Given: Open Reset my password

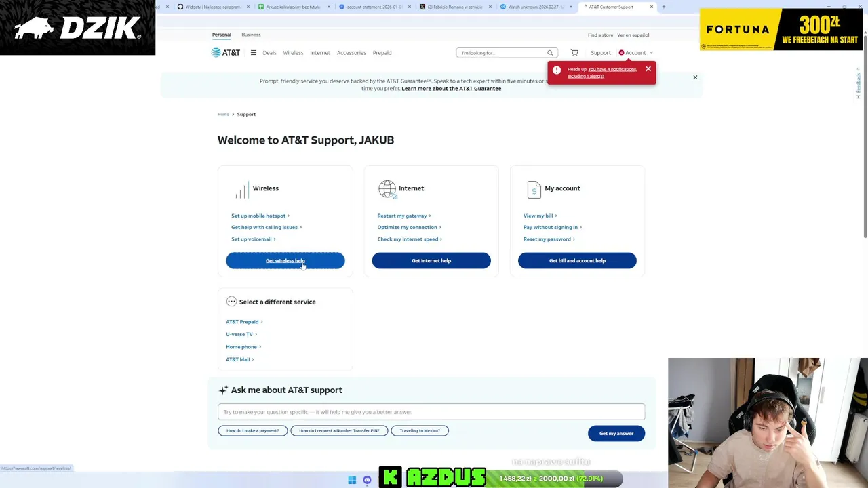Looking at the screenshot, I should click(549, 239).
